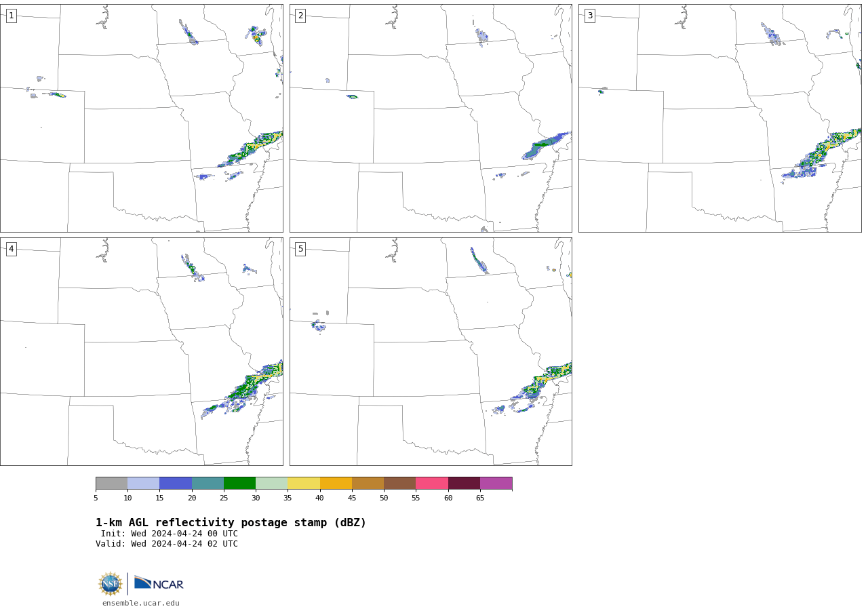Click the pink 55-60 dBZ swatch
Viewport: 868px width, 611px height.
[x=432, y=483]
